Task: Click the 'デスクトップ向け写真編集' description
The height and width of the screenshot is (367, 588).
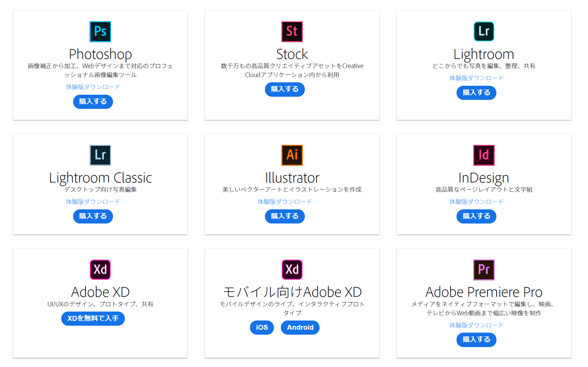Action: point(100,189)
